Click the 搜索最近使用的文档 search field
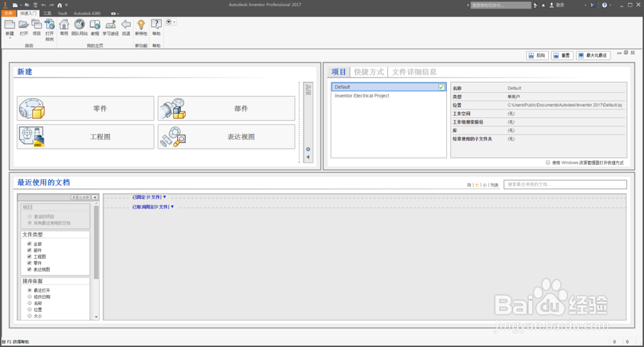The height and width of the screenshot is (347, 644). [565, 184]
